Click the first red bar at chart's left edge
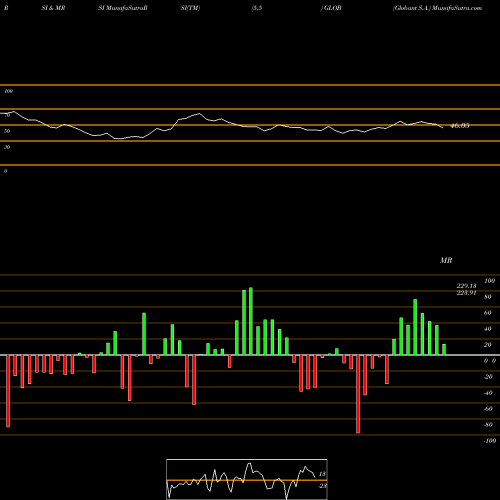 [8, 391]
